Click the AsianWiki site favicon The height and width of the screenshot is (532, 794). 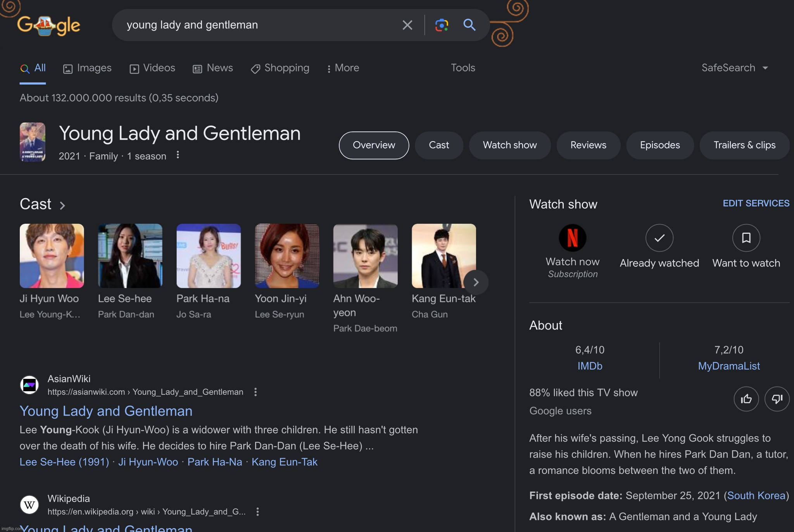[29, 385]
